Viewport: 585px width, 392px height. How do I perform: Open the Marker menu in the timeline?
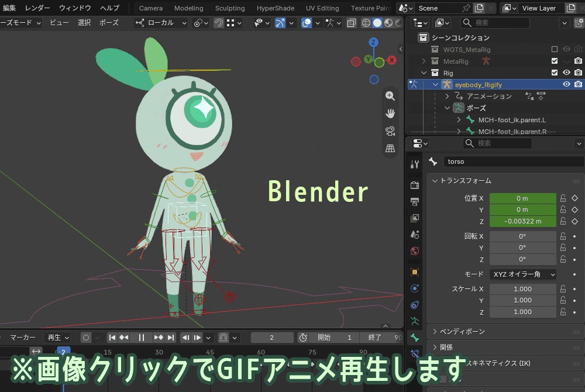[22, 338]
